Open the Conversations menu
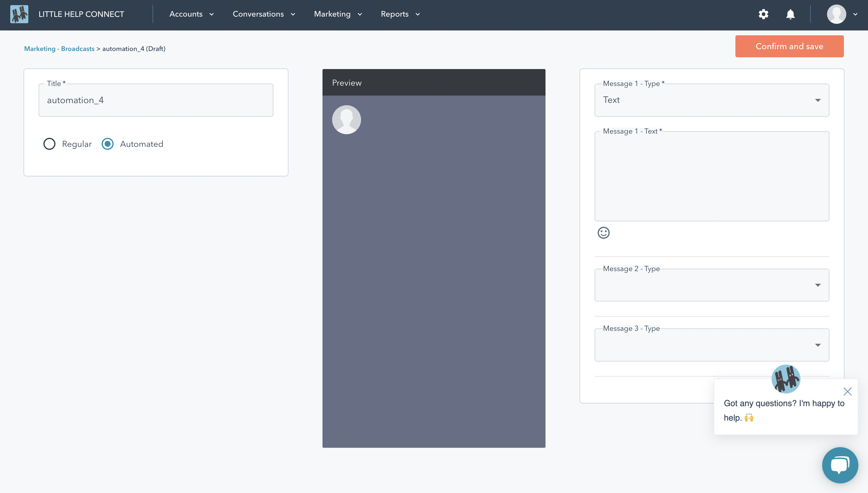The image size is (868, 493). tap(264, 14)
